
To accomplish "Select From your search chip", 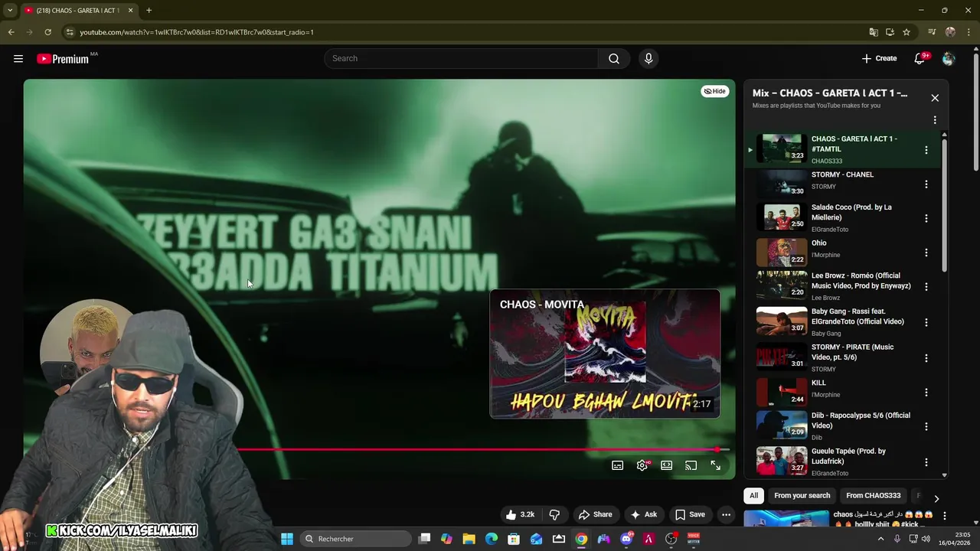I will pos(802,495).
